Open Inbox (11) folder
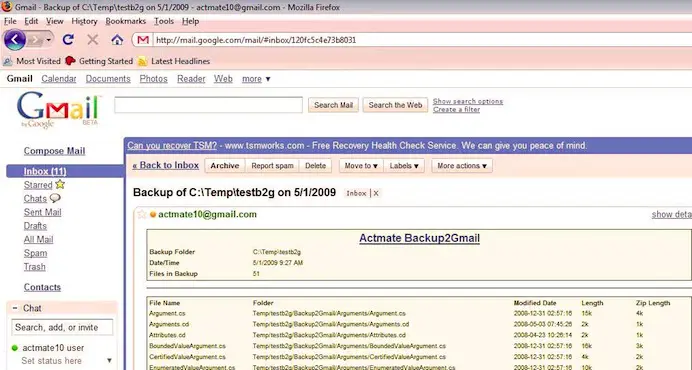Screen dimensions: 692x370 pyautogui.click(x=45, y=171)
